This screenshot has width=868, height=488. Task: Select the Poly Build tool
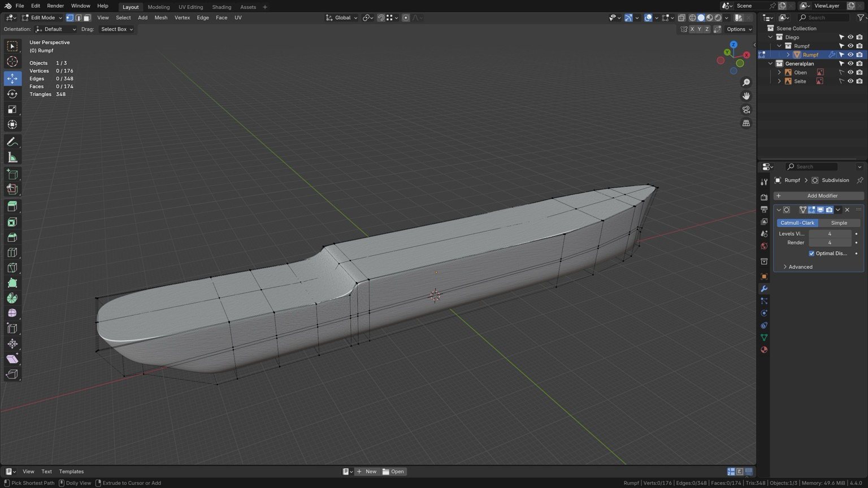(x=12, y=283)
